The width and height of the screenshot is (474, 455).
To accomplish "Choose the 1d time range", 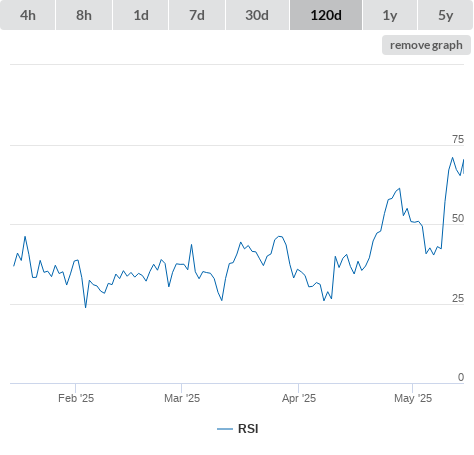I will [x=141, y=15].
